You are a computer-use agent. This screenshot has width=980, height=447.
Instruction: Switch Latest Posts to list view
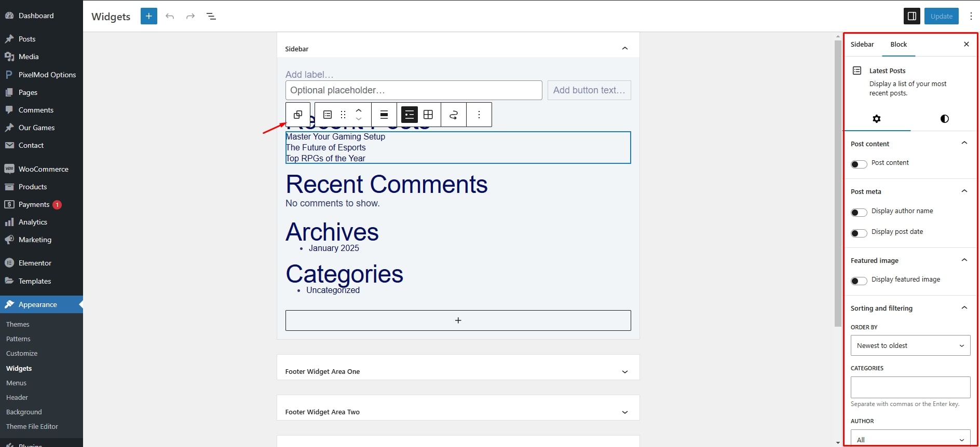tap(410, 115)
